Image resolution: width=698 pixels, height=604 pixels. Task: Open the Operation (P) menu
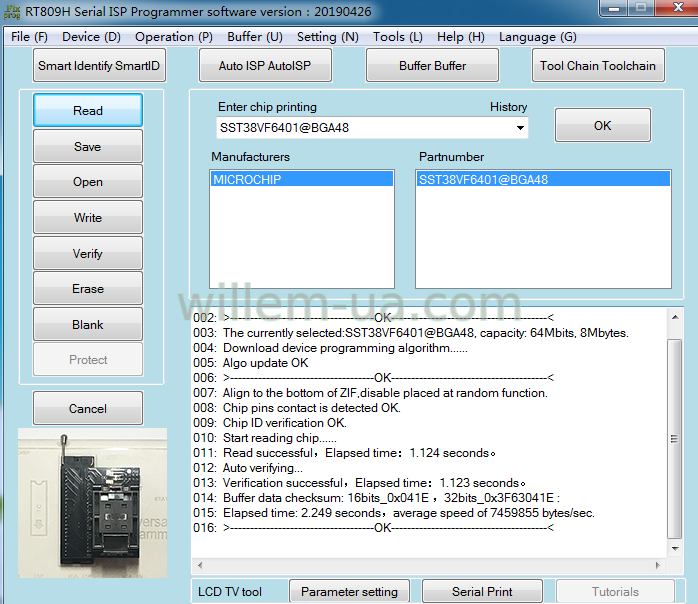[x=174, y=37]
